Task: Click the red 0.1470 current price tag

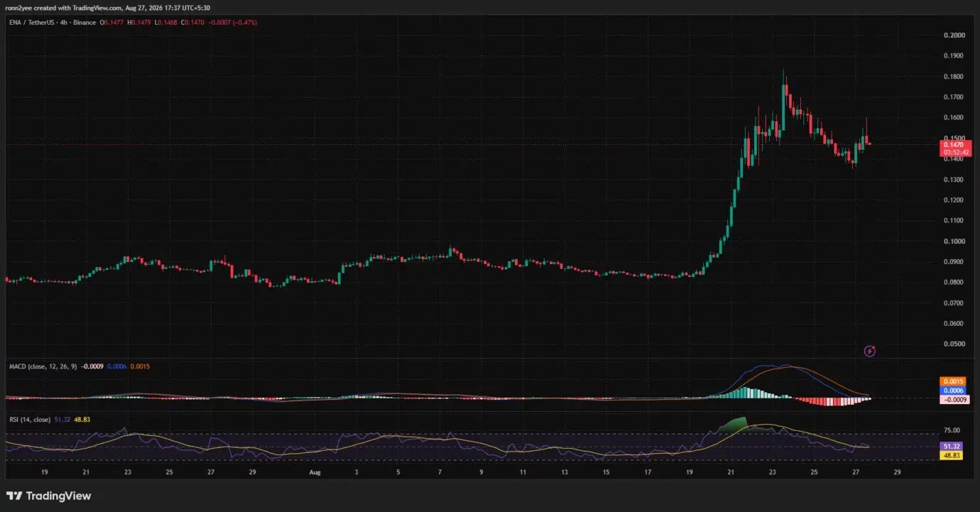Action: (954, 144)
